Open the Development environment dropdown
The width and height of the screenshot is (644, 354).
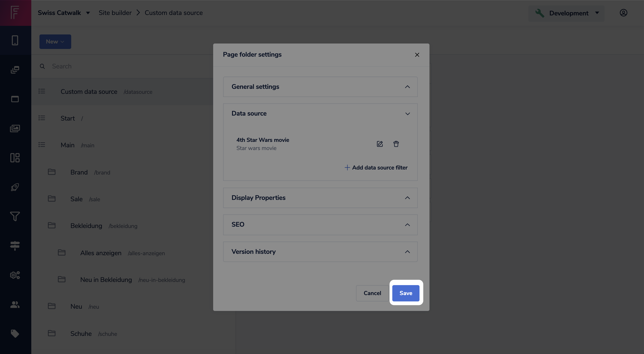(x=566, y=13)
